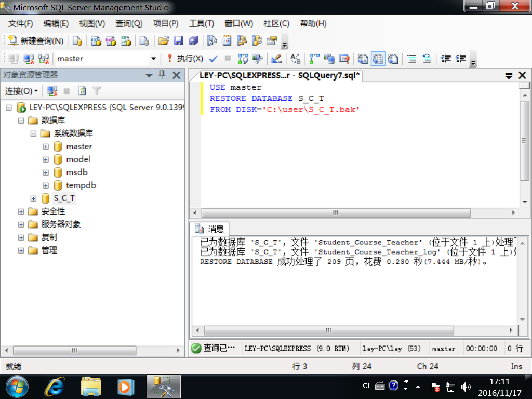
Task: Click the Increase Indent icon
Action: [460, 59]
